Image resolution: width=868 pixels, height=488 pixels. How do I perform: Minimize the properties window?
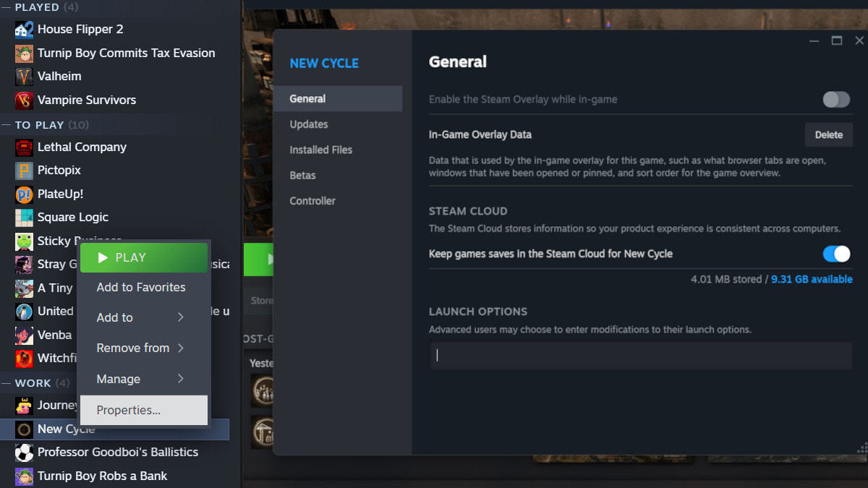[x=813, y=41]
